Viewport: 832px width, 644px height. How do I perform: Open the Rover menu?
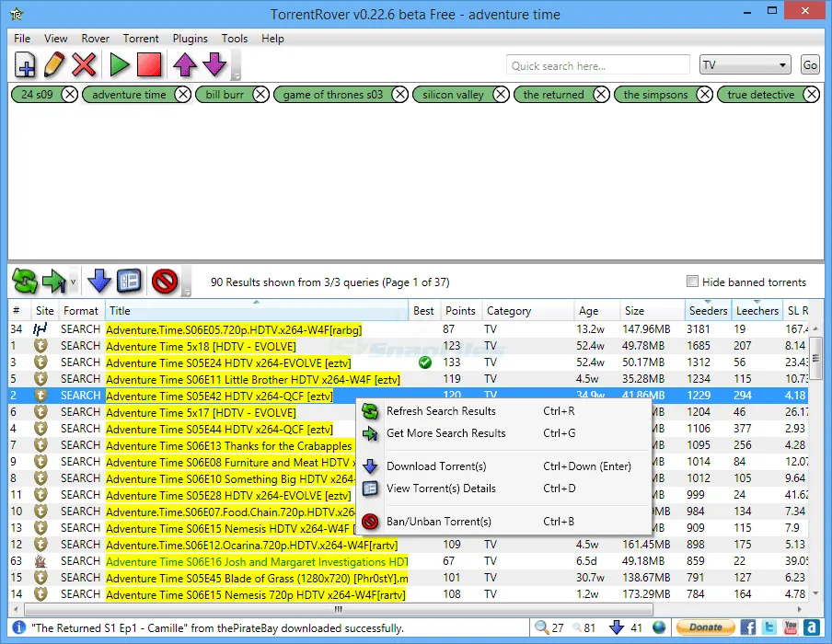pyautogui.click(x=95, y=39)
